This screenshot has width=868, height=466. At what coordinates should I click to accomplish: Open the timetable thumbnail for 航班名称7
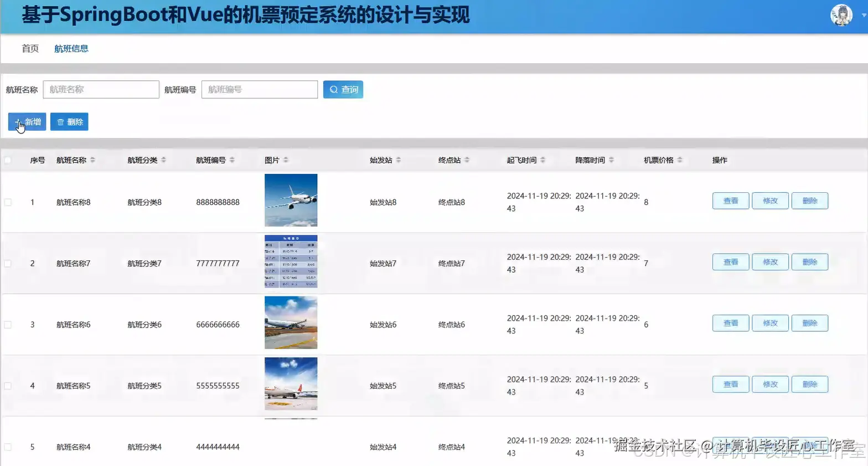pyautogui.click(x=291, y=262)
